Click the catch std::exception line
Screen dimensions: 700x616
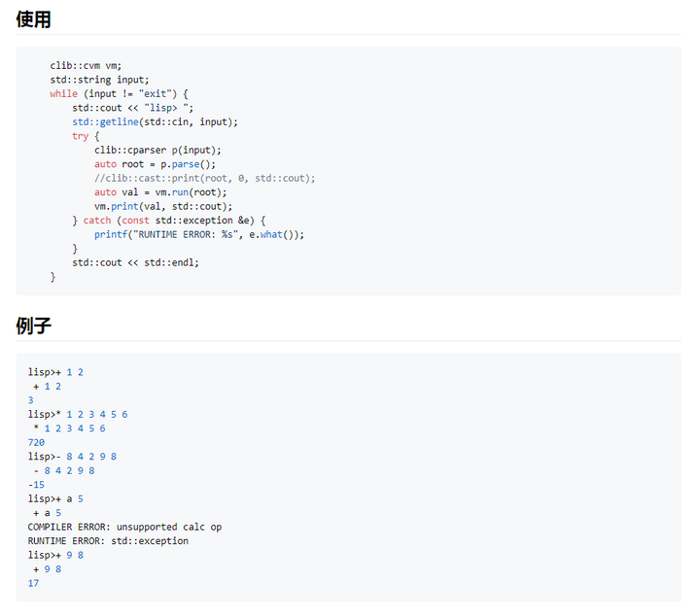[168, 221]
